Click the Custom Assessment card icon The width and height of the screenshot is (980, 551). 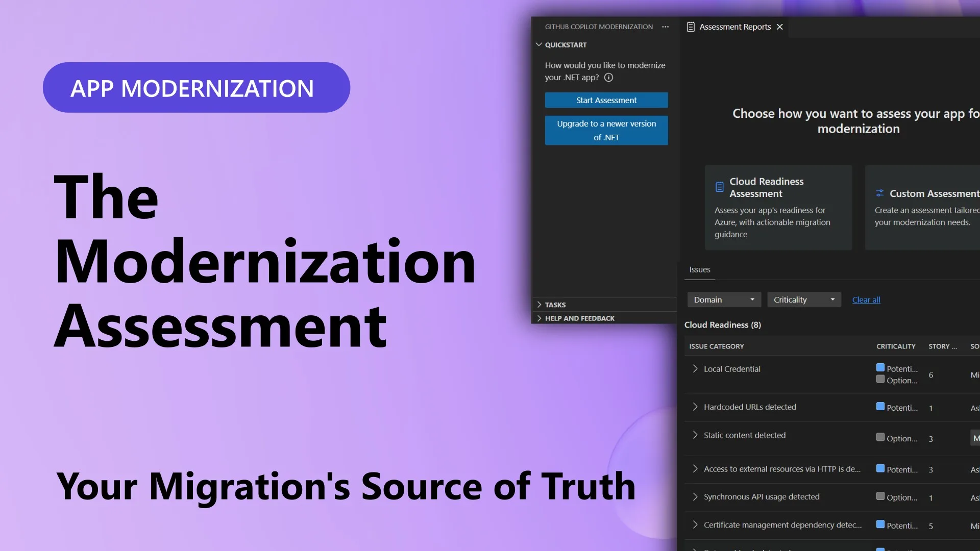[x=879, y=193]
